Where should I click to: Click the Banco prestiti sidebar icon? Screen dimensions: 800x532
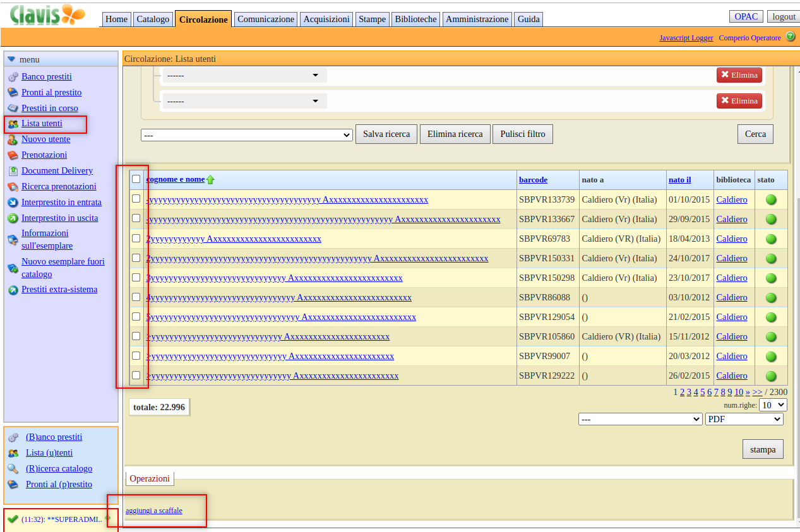(x=13, y=77)
